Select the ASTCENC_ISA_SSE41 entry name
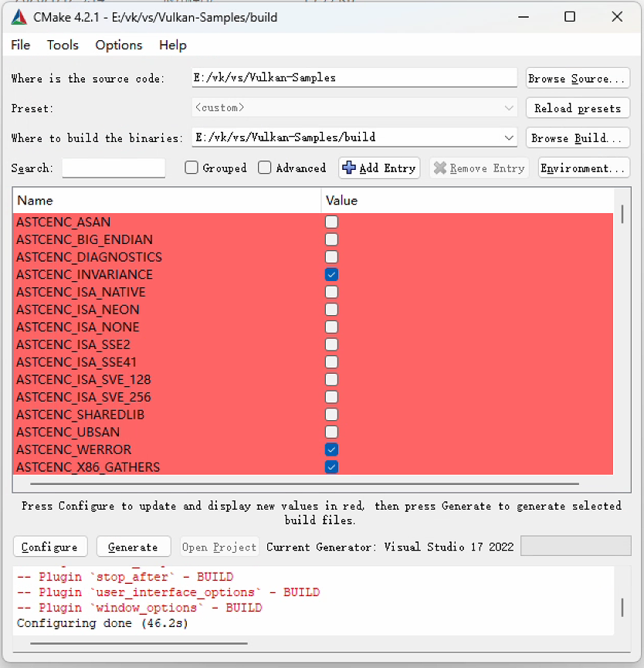 coord(76,361)
